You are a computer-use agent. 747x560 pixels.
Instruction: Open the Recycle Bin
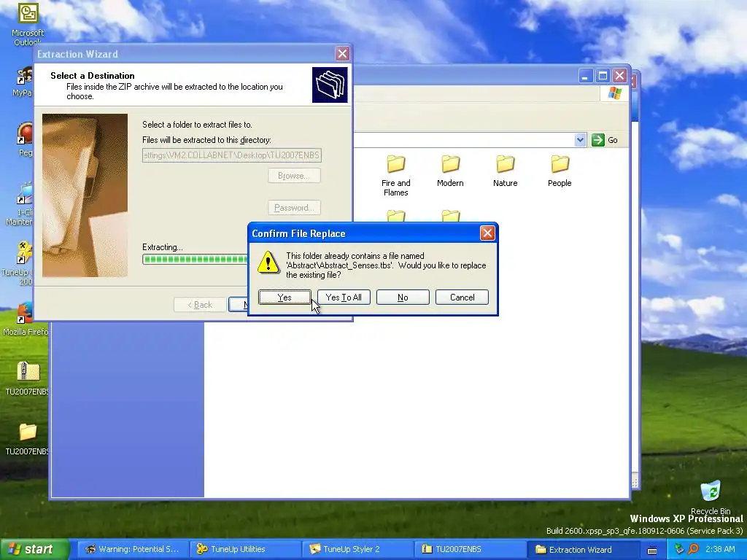(x=711, y=497)
